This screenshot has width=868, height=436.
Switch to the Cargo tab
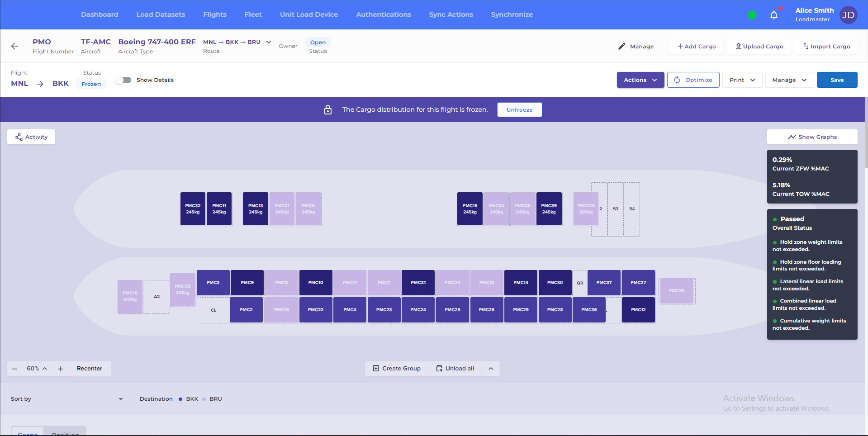pyautogui.click(x=28, y=433)
